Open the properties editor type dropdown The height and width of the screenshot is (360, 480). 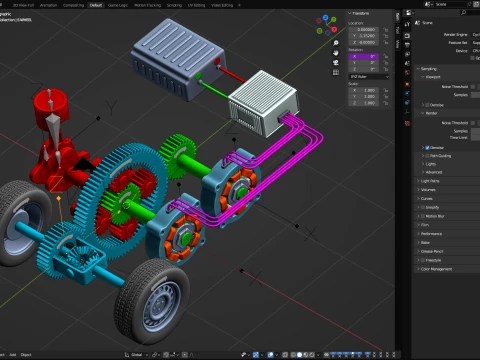click(x=409, y=13)
